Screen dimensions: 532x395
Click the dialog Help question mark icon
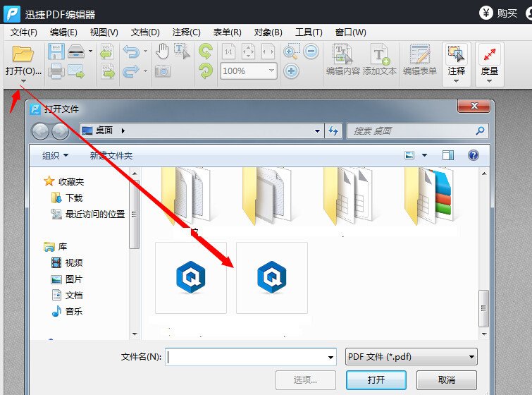coord(474,155)
